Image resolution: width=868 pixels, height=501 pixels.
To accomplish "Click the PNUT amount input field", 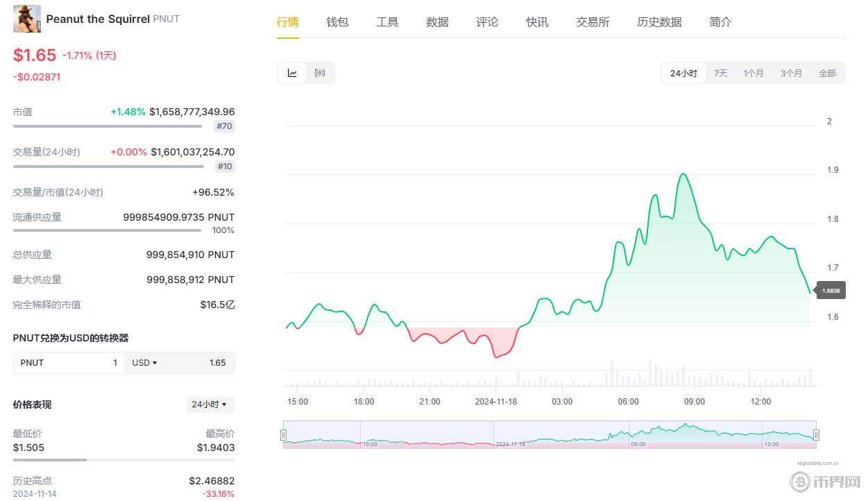I will pos(69,363).
